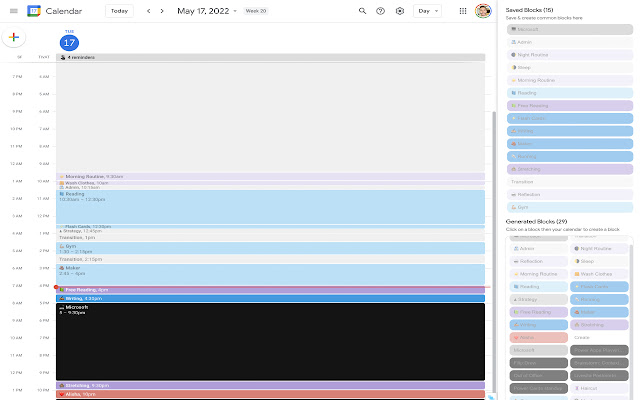The image size is (640, 400).
Task: Click the Week 20 badge
Action: [x=256, y=11]
